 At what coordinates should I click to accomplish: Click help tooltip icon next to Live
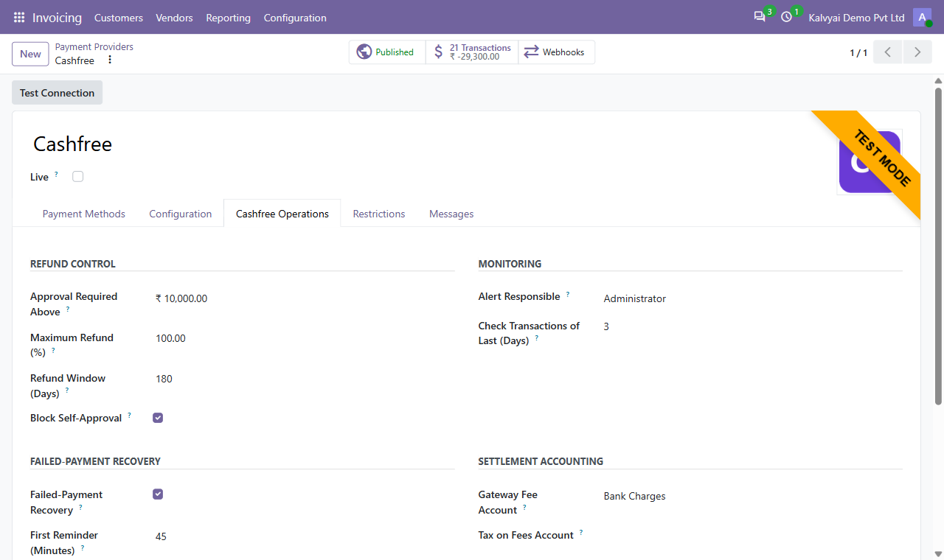click(57, 174)
